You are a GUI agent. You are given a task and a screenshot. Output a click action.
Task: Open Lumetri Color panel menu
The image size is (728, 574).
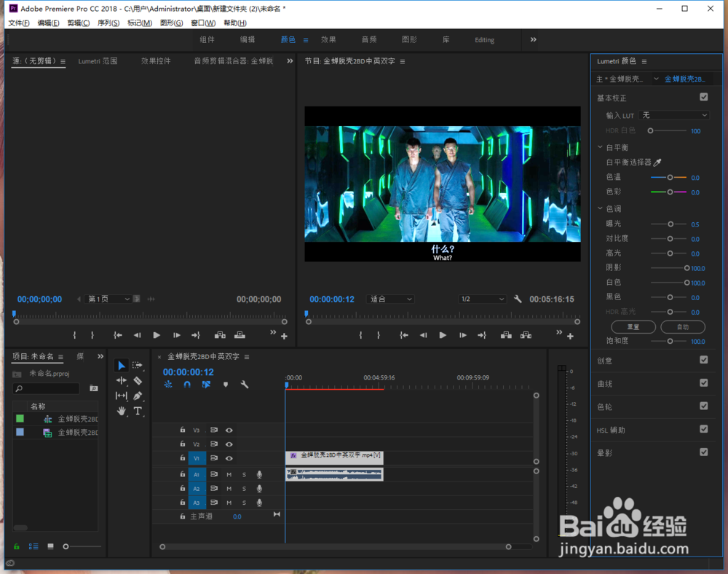[644, 61]
